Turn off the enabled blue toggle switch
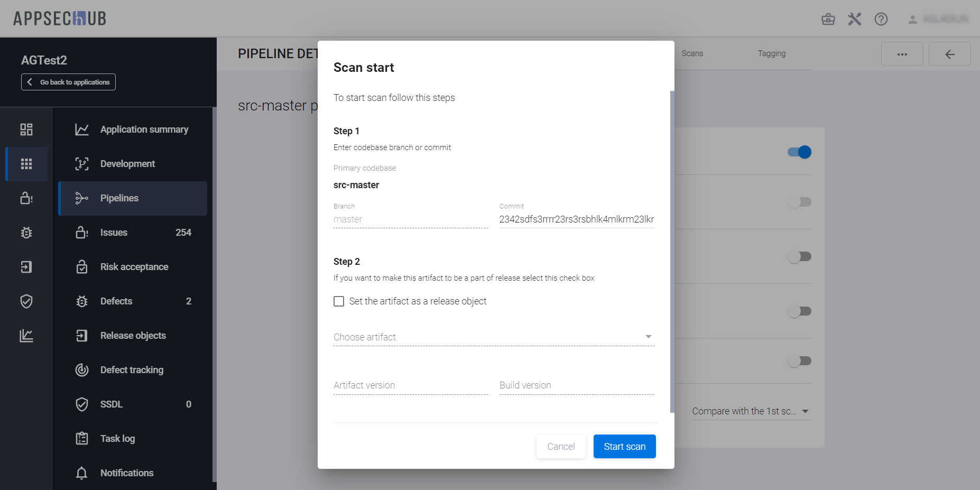Screen dimensions: 980x490 pyautogui.click(x=799, y=152)
